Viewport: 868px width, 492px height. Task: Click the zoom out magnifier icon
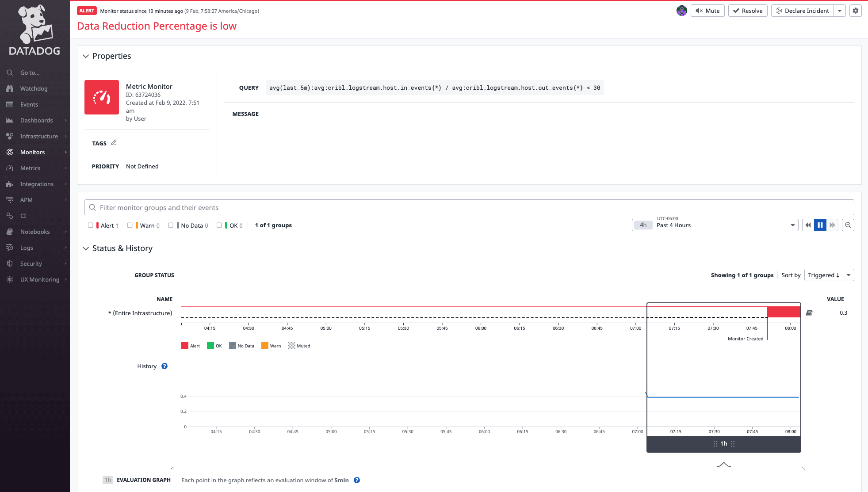(x=848, y=225)
